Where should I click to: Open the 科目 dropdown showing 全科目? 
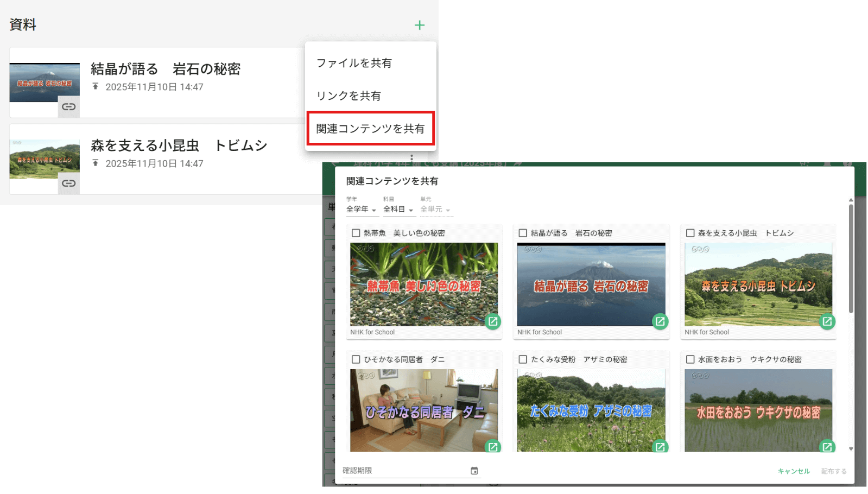398,210
